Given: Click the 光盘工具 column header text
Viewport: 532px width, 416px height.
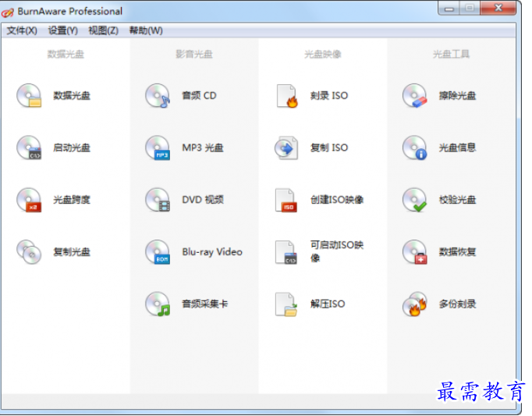Looking at the screenshot, I should (x=451, y=54).
